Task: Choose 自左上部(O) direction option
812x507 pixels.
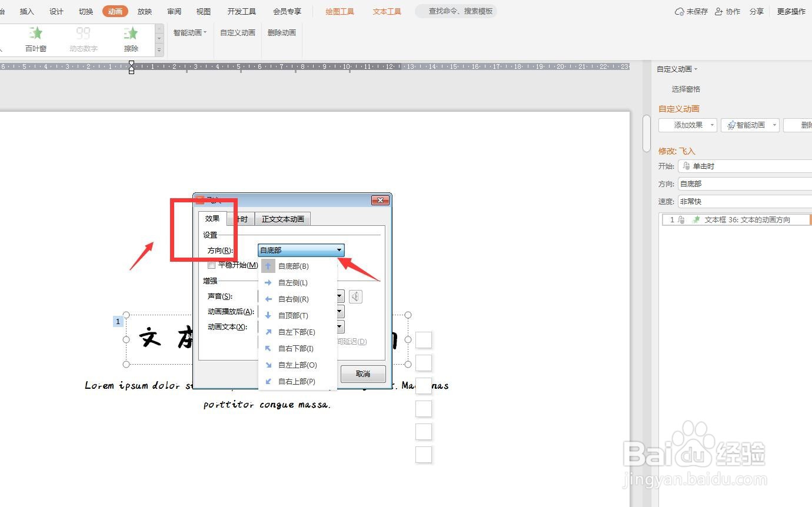Action: (297, 365)
